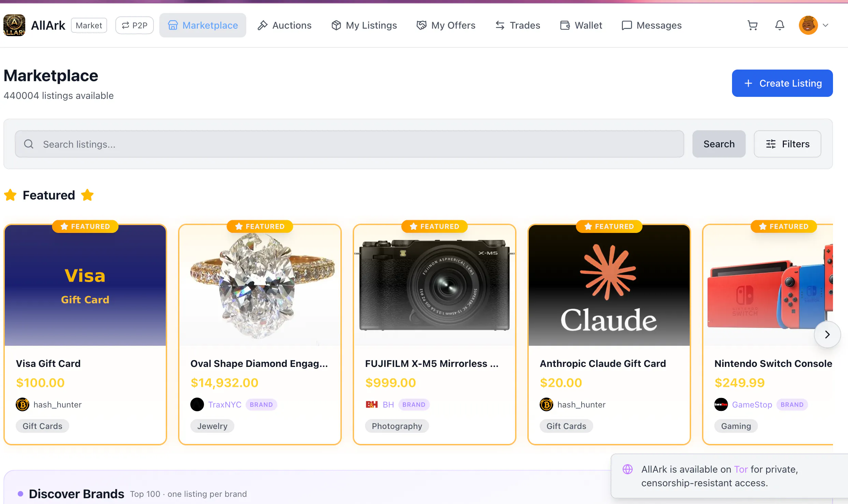Image resolution: width=848 pixels, height=504 pixels.
Task: Expand the profile menu chevron
Action: [x=825, y=25]
